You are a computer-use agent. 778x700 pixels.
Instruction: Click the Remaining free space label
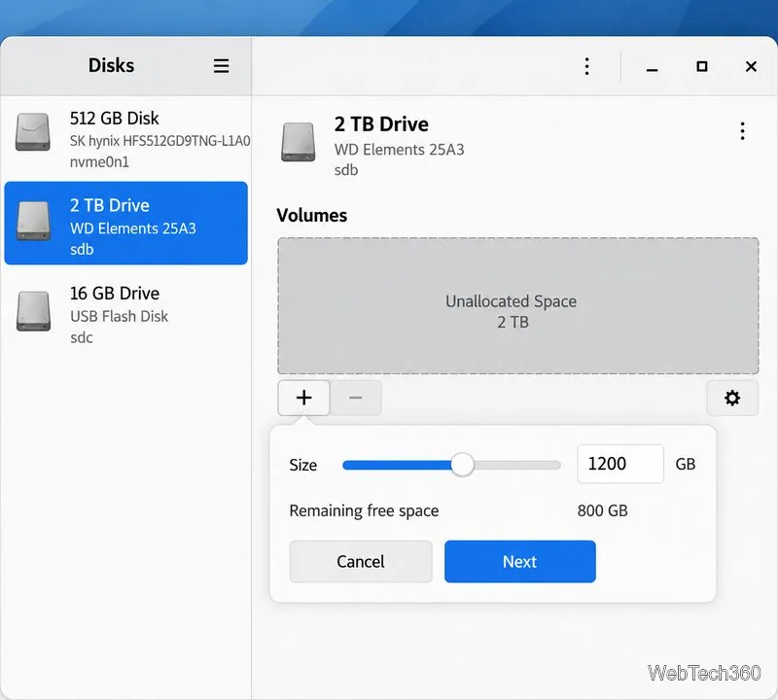[x=364, y=511]
